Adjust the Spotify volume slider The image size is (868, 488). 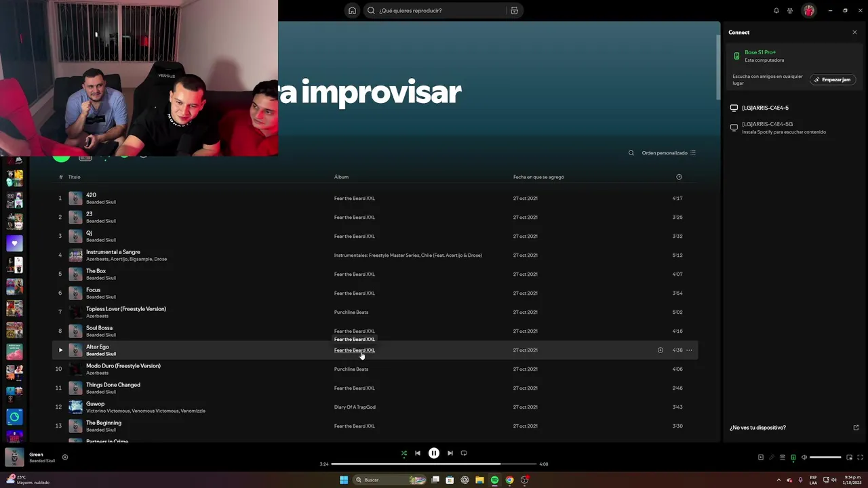825,457
